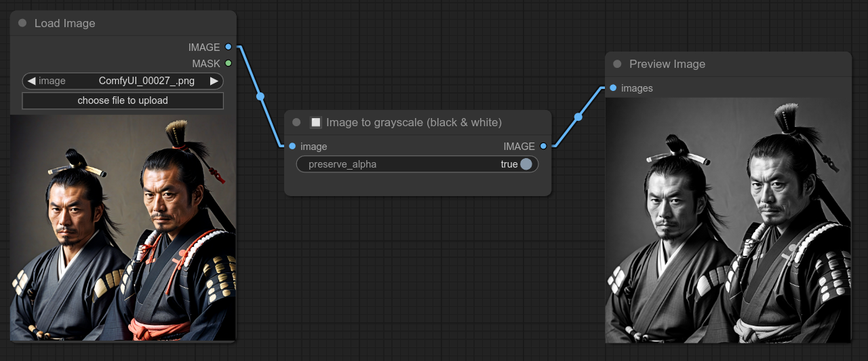Collapse the Preview Image node via its dot

(617, 64)
